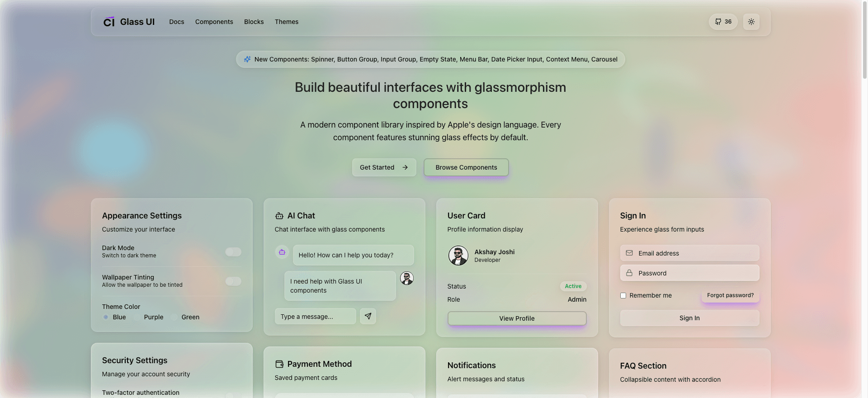The image size is (868, 398).
Task: Open the Themes nav item
Action: 287,22
